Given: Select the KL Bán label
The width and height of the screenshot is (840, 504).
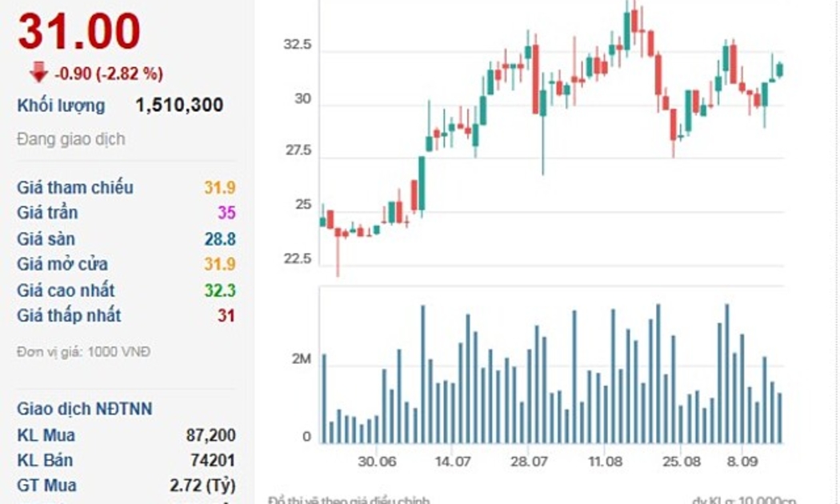Looking at the screenshot, I should point(45,461).
